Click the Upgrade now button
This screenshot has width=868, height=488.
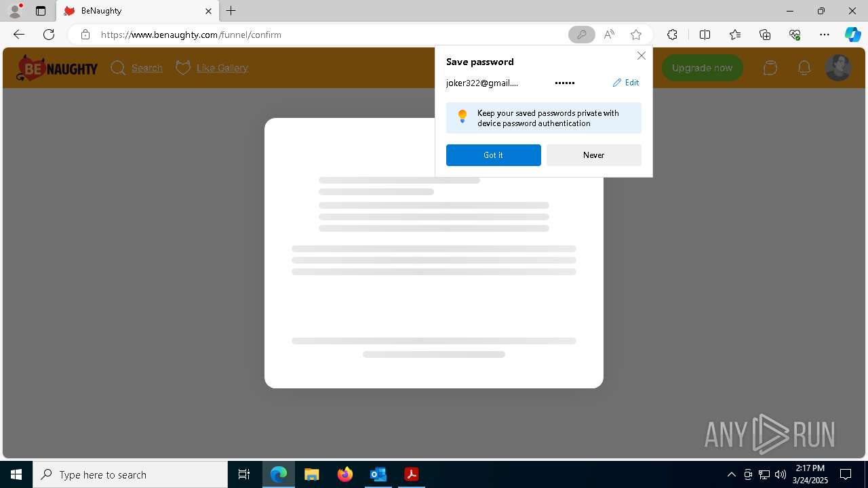(x=702, y=68)
